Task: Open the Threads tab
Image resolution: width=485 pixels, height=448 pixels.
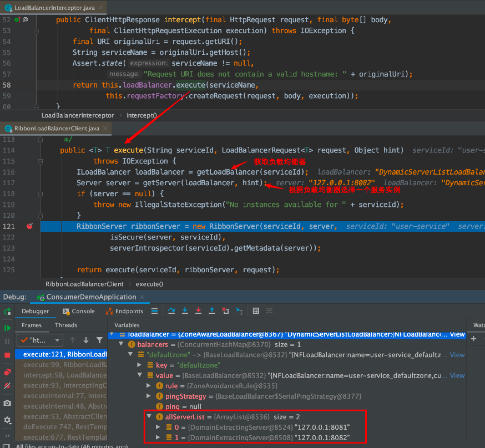Action: 66,325
